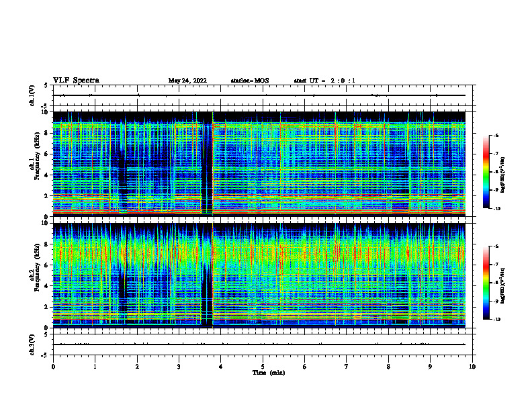Screen dimensions: 532x411
Task: Click time axis tick label "4"
Action: [x=221, y=367]
